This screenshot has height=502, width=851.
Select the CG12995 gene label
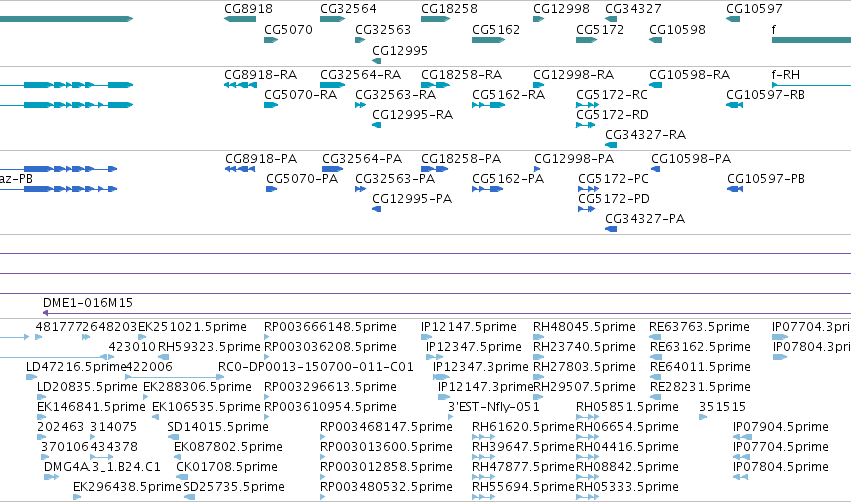click(400, 50)
